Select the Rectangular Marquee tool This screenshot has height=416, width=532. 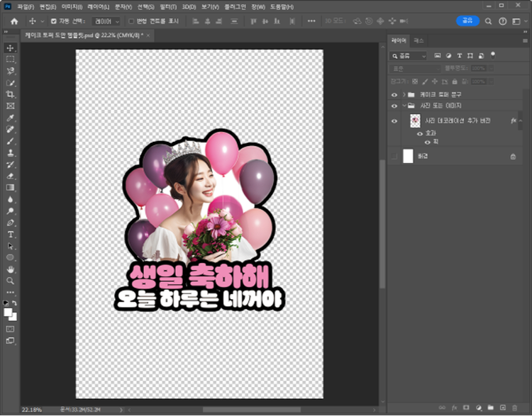coord(11,60)
